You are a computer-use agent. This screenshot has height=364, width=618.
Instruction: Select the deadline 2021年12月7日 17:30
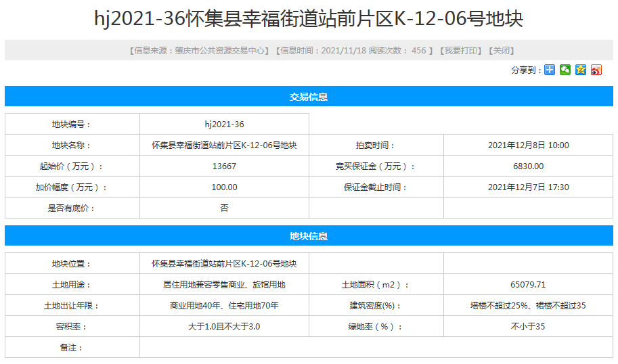click(528, 187)
